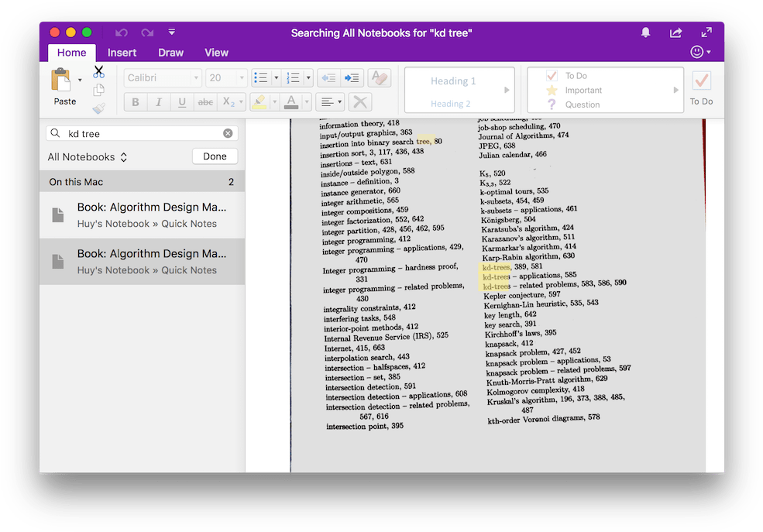
Task: Clear the kd tree search query
Action: (x=229, y=132)
